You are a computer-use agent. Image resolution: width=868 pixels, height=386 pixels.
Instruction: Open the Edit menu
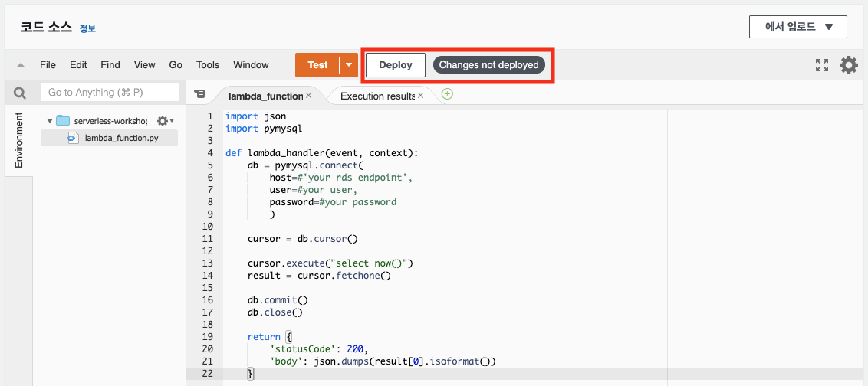[78, 64]
